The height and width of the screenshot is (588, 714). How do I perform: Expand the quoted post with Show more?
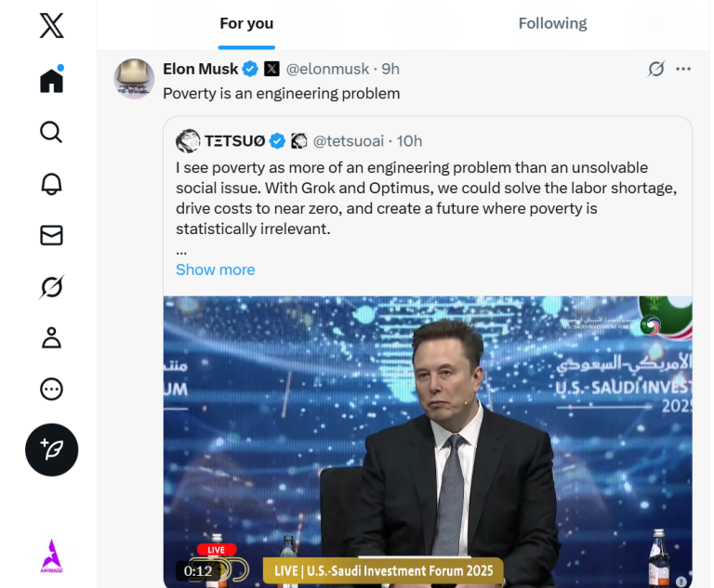point(215,269)
